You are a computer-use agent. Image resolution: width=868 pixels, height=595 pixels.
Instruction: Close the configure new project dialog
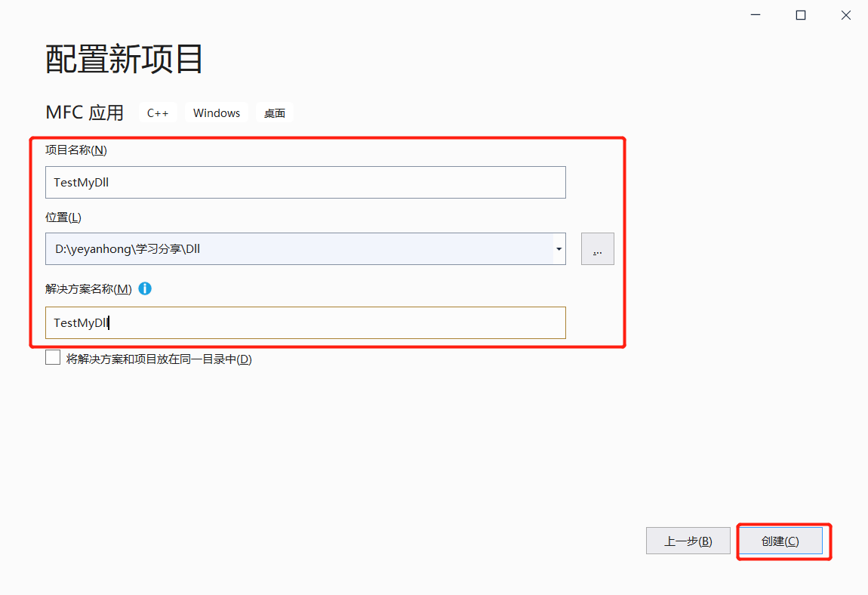point(845,14)
